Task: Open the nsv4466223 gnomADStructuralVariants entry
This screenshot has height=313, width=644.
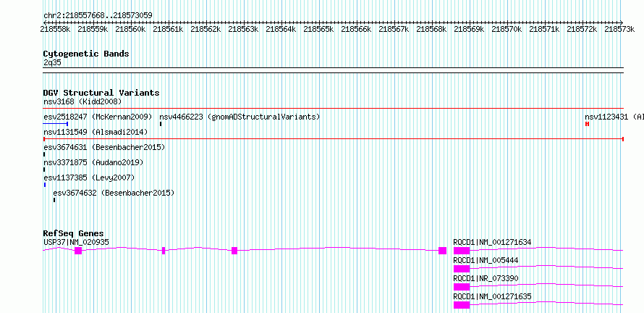Action: (240, 117)
